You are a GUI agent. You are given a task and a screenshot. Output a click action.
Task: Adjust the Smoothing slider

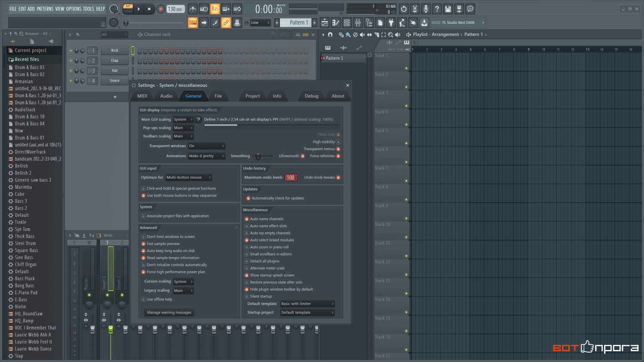coord(262,156)
